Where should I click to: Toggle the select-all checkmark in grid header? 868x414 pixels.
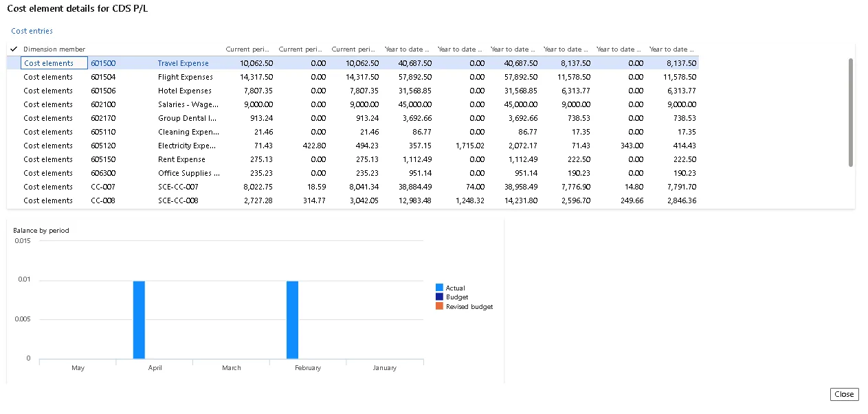14,49
